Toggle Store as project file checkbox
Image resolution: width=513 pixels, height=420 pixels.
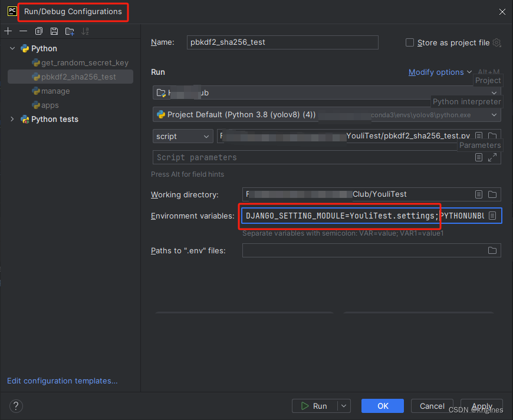tap(410, 42)
